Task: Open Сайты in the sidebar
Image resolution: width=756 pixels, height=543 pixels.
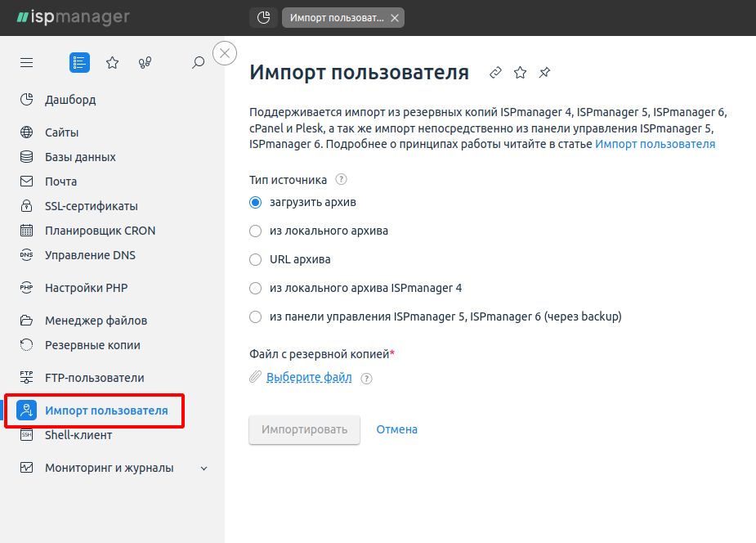Action: coord(62,132)
